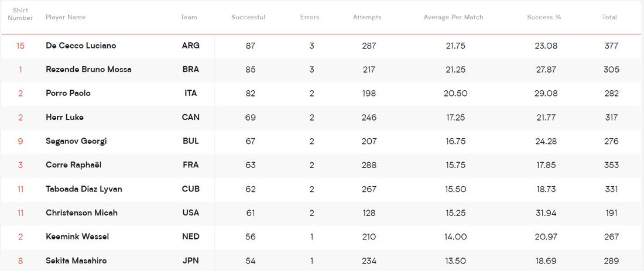Click the Errors column header
The width and height of the screenshot is (644, 271).
tap(310, 18)
